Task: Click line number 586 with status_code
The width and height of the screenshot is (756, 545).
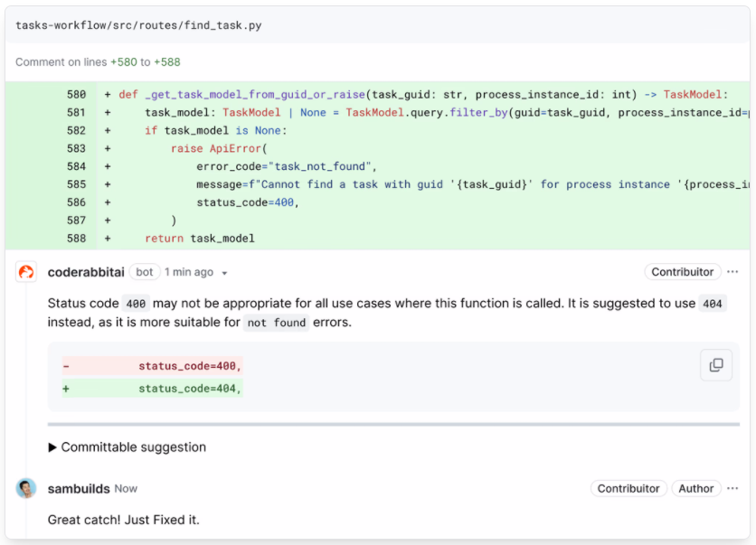Action: (76, 202)
